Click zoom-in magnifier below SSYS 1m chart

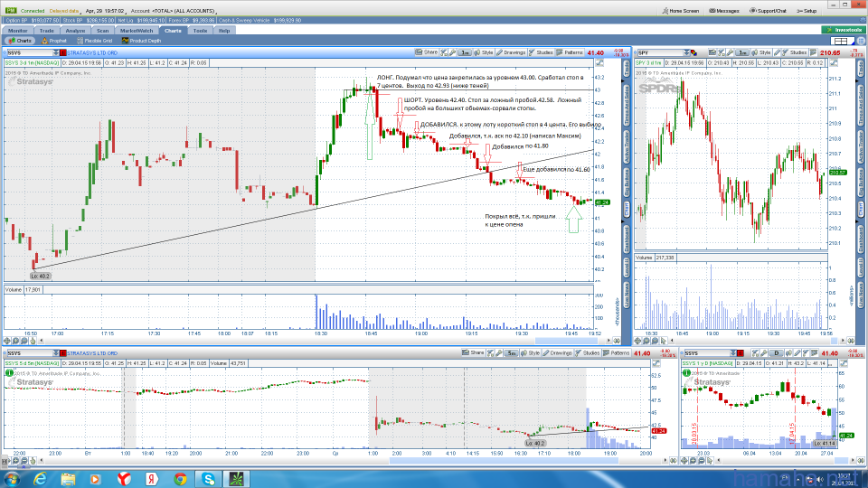pyautogui.click(x=15, y=341)
